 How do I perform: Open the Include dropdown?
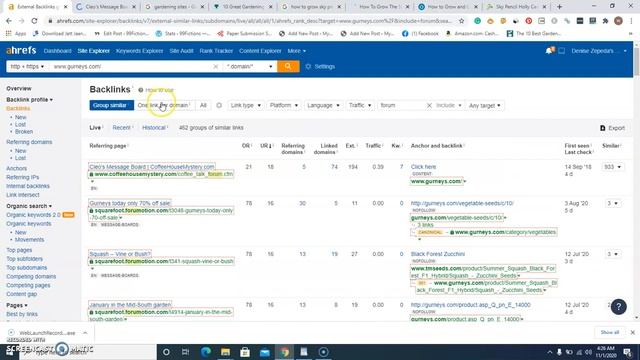449,105
